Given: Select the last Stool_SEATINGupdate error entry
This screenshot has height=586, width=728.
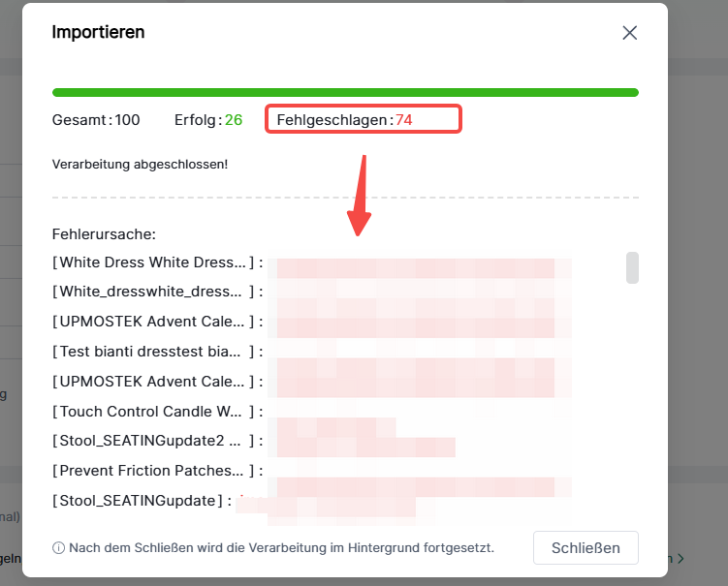Looking at the screenshot, I should [142, 501].
